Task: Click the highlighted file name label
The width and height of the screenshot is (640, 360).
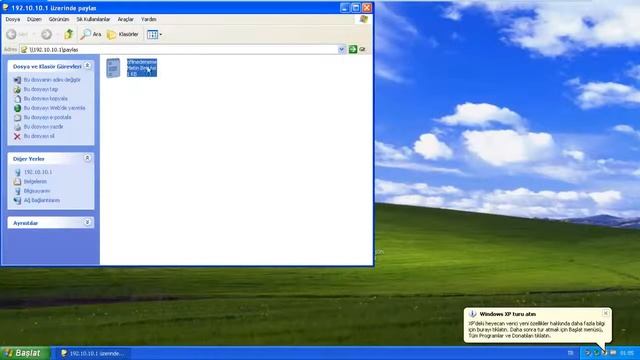Action: click(x=142, y=68)
